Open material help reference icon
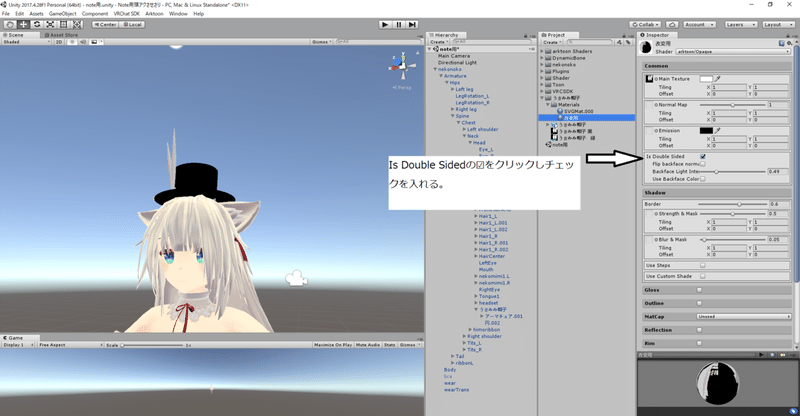 (x=782, y=44)
